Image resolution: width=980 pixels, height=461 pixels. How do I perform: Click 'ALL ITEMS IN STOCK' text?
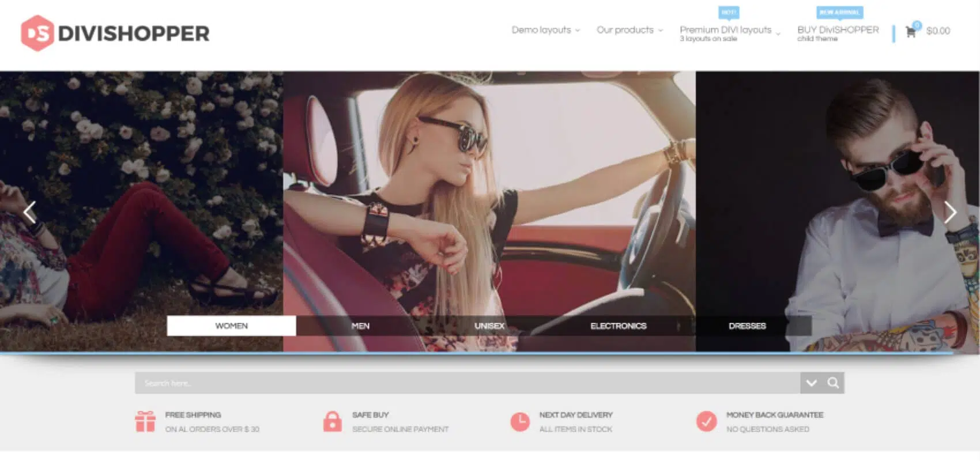(576, 429)
